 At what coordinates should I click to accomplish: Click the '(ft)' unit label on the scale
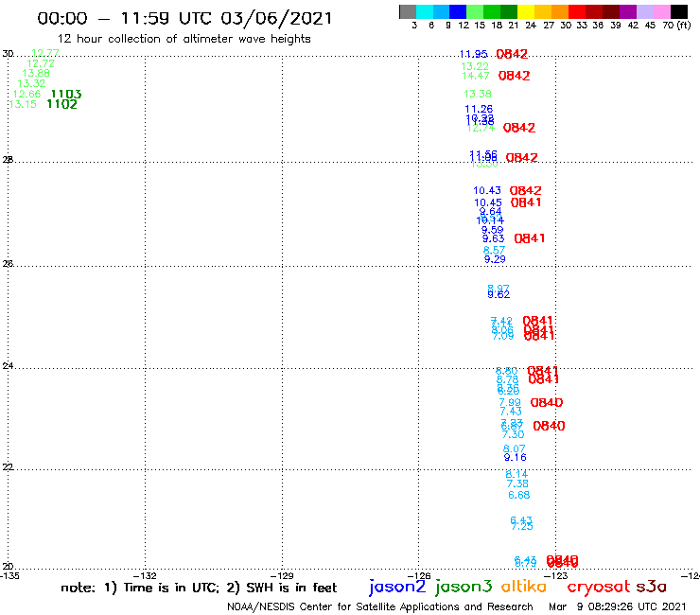tap(684, 25)
